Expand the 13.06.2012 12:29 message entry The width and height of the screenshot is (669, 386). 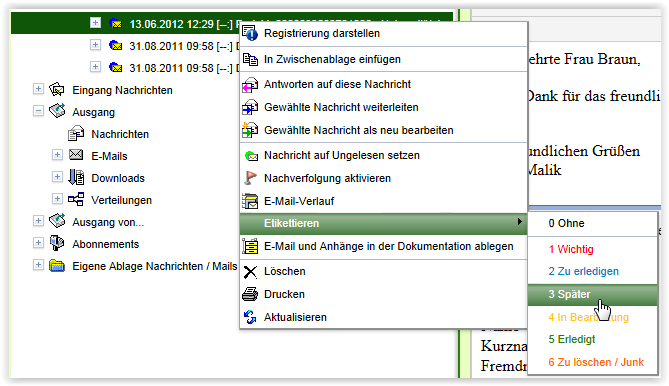[95, 23]
